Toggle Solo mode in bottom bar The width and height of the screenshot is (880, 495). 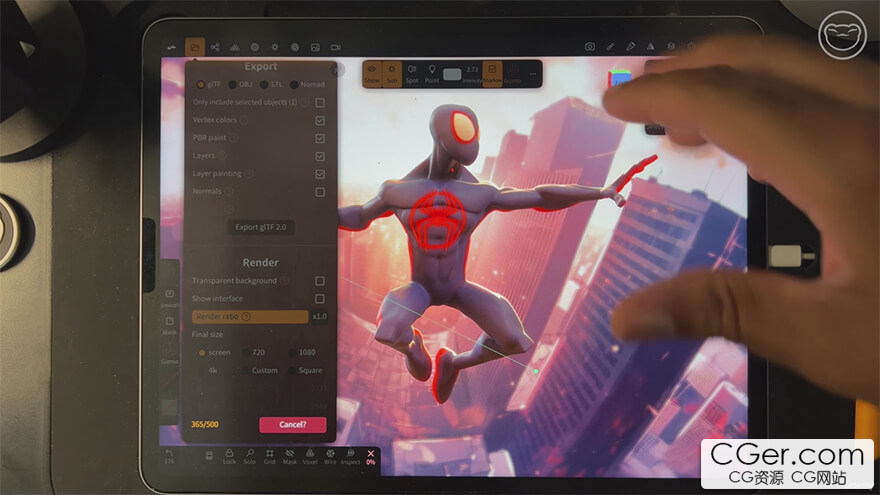pos(249,456)
